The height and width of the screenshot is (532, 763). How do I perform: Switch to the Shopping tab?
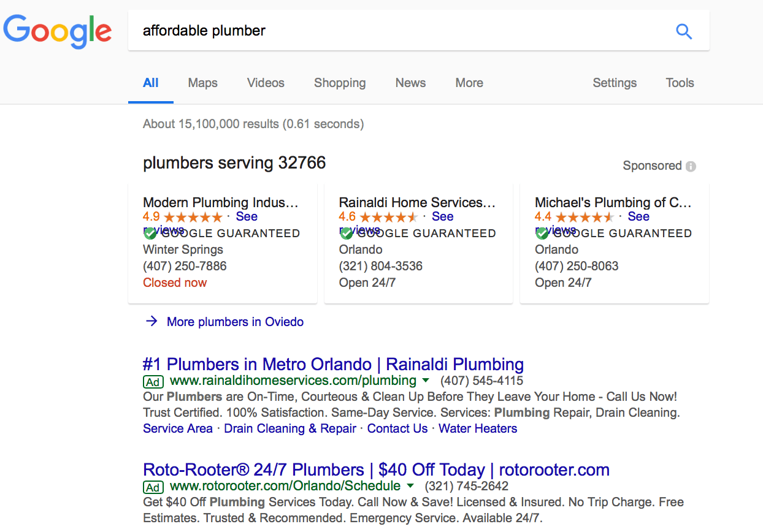coord(340,83)
